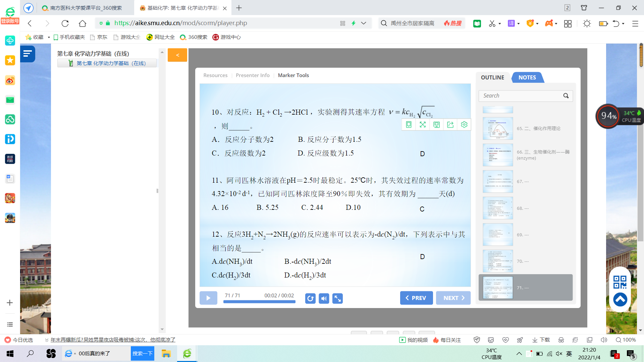This screenshot has height=362, width=644.
Task: Click the blue back-to-top arrow
Action: (x=620, y=299)
